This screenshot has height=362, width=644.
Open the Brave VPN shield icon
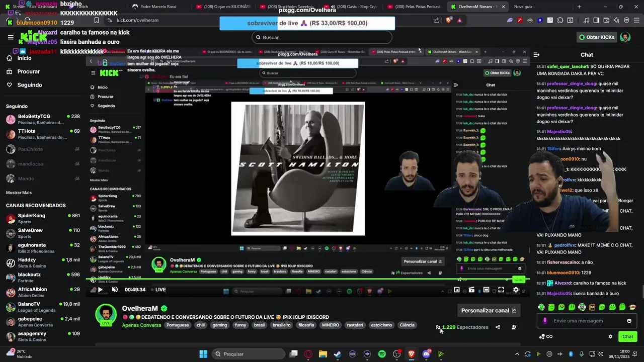pos(626,20)
